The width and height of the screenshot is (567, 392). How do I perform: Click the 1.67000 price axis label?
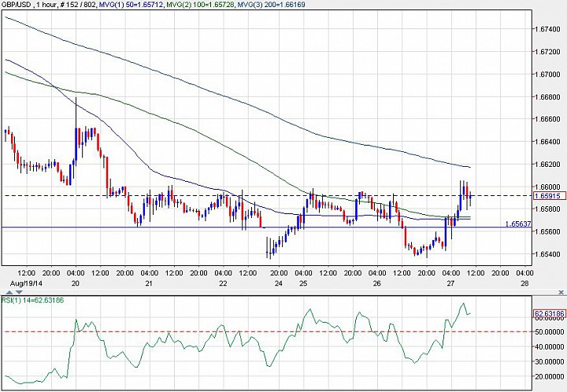pyautogui.click(x=547, y=75)
